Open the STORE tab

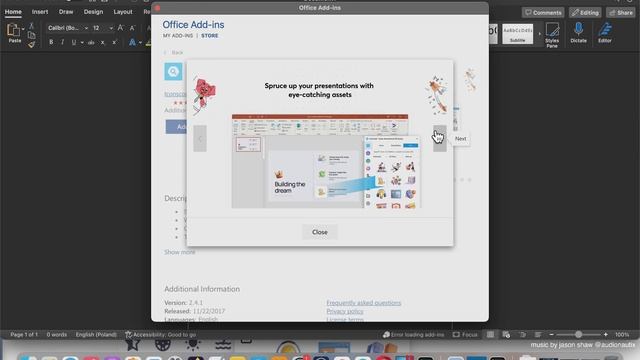(210, 36)
